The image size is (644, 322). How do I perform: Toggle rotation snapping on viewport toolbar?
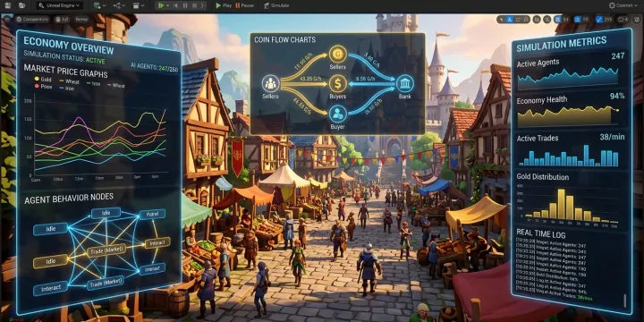[x=578, y=20]
